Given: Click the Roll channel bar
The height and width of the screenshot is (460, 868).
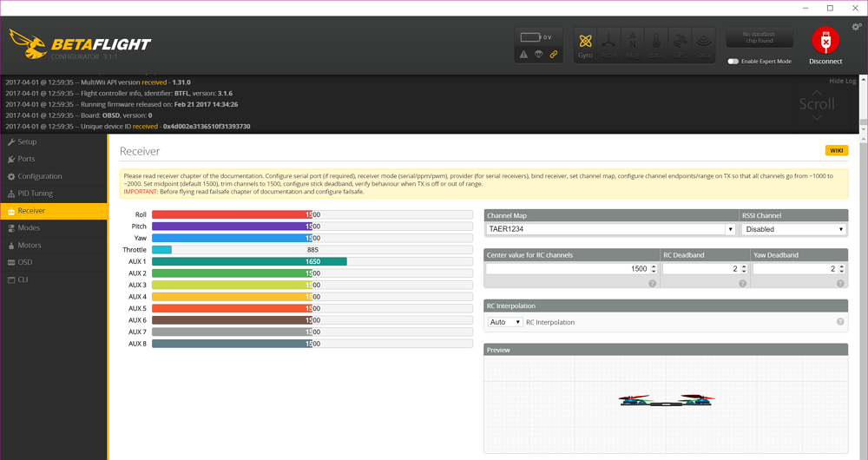Looking at the screenshot, I should click(x=312, y=214).
